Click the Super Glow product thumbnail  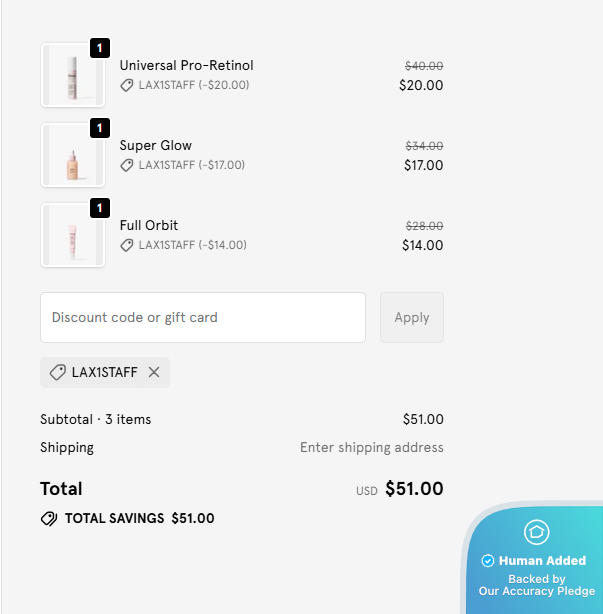[72, 155]
